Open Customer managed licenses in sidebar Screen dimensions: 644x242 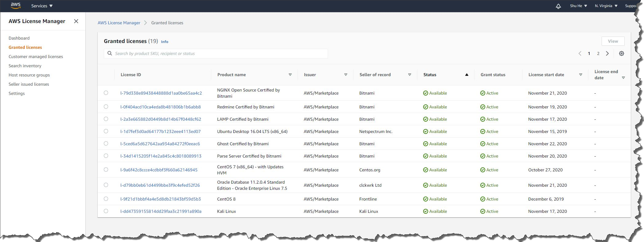[36, 57]
